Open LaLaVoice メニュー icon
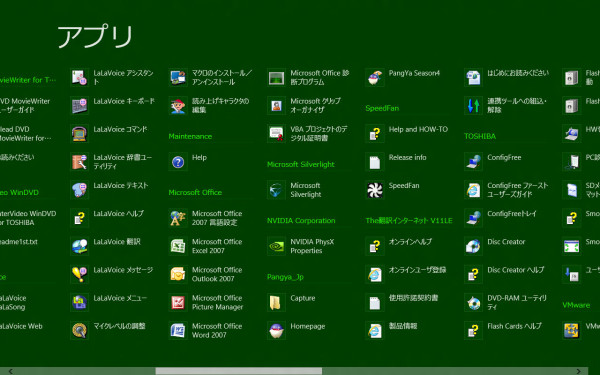600x375 pixels. pos(80,303)
